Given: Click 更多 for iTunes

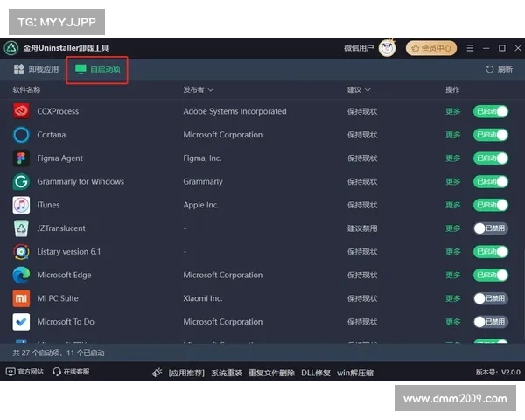Looking at the screenshot, I should (x=452, y=205).
